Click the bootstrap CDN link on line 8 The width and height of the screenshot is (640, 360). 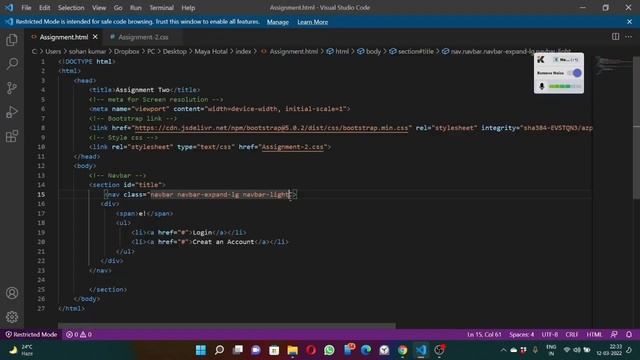tap(271, 128)
